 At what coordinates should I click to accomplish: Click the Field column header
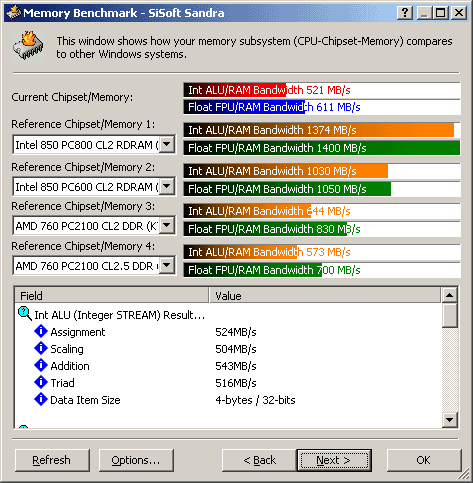(x=112, y=295)
